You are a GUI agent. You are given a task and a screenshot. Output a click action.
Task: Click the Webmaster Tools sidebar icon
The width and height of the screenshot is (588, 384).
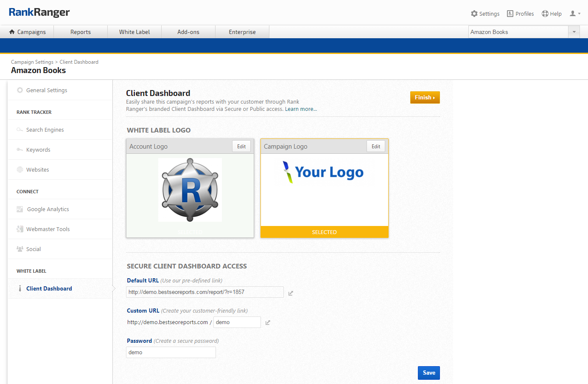coord(20,229)
